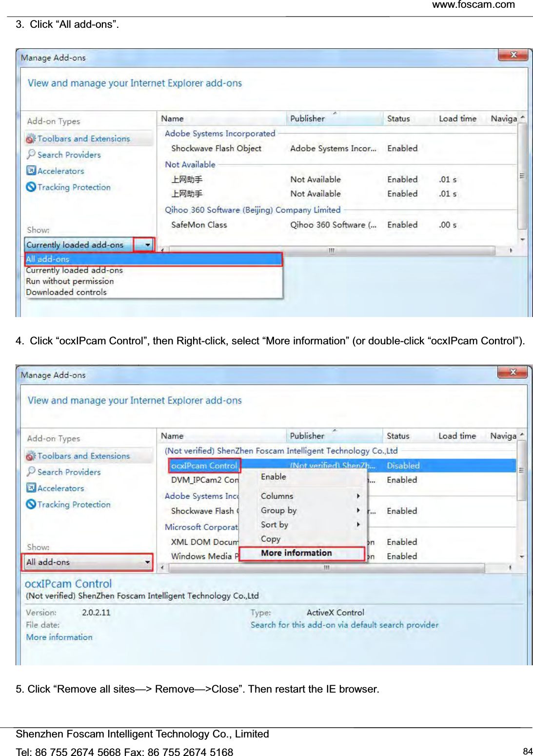Click the Shenzhen Foscam group header
The image size is (533, 756).
click(x=281, y=451)
